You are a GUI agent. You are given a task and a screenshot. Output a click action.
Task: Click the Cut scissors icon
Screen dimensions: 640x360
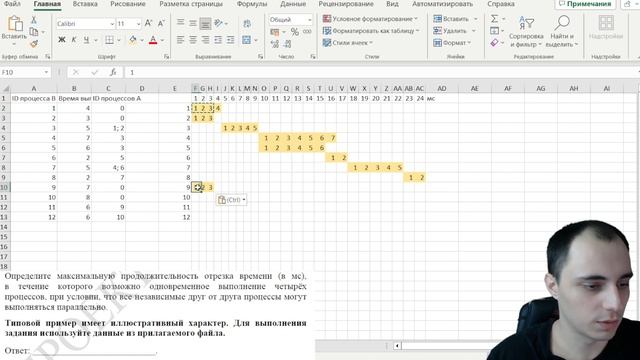click(34, 20)
